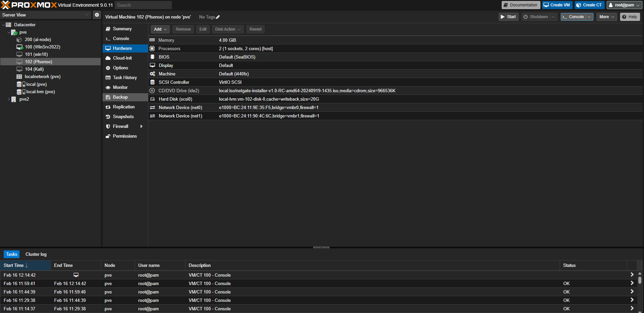
Task: Open the Options panel via its gear icon
Action: pyautogui.click(x=108, y=68)
